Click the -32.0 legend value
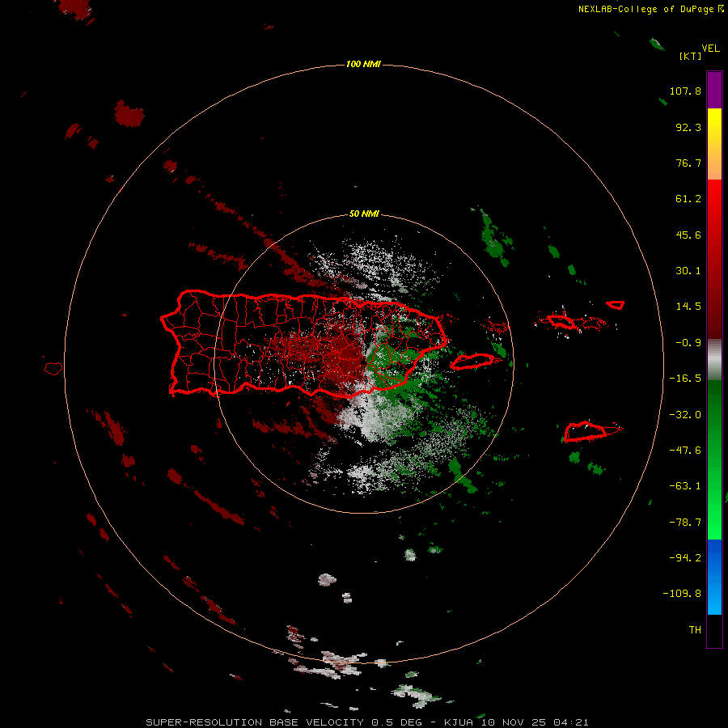728x728 pixels. pos(685,415)
